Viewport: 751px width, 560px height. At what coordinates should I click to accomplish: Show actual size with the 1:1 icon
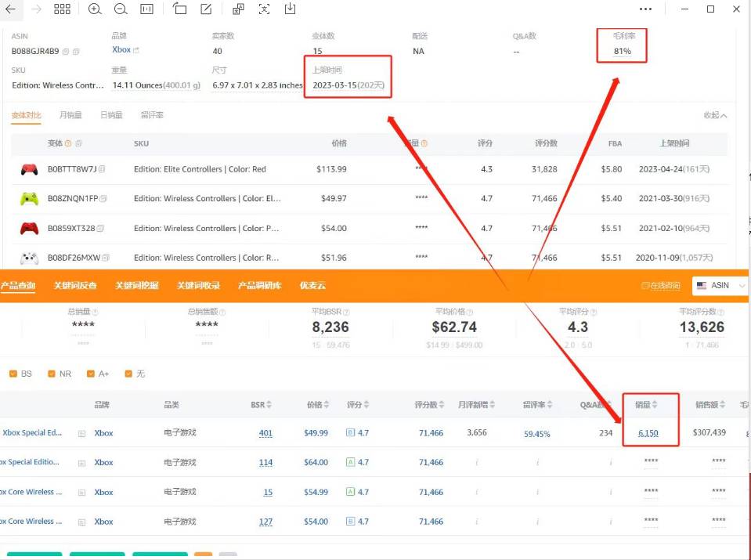146,9
